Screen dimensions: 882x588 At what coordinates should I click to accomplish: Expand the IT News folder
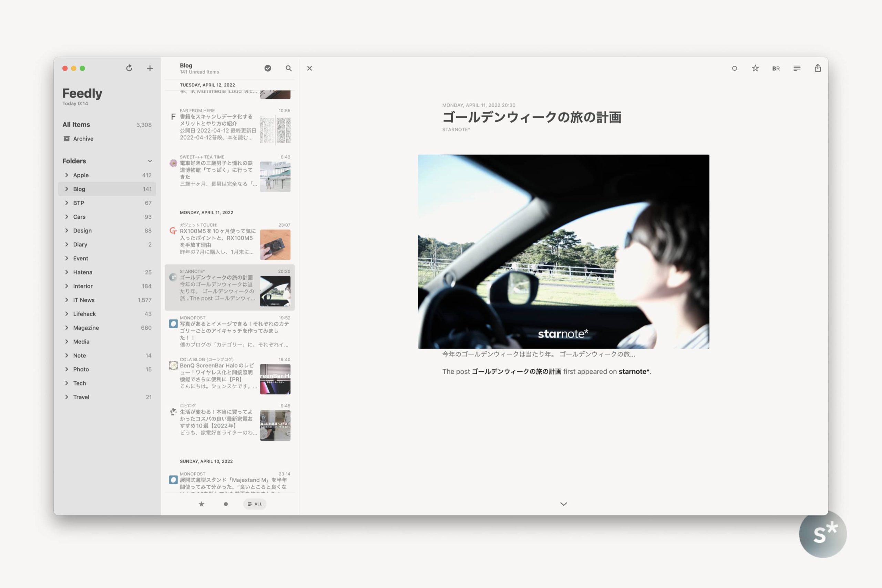point(66,300)
